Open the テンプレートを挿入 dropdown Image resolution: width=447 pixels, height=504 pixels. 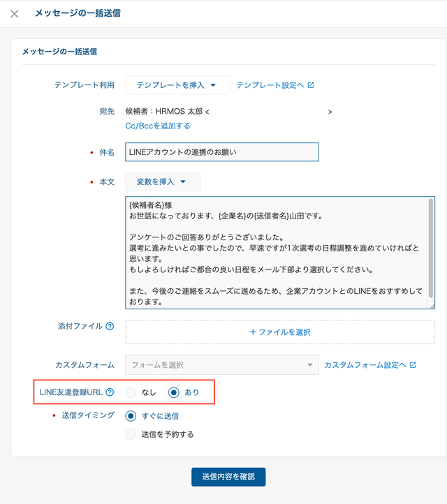[177, 85]
